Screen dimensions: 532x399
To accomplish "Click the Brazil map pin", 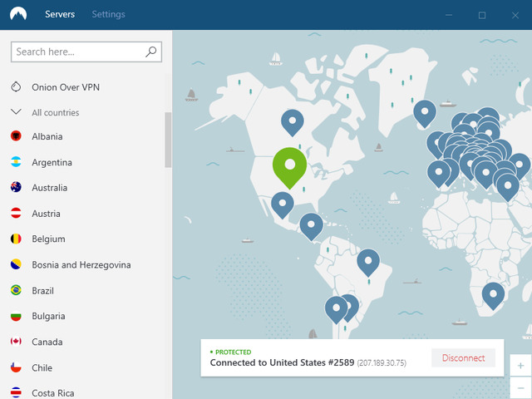I will [x=368, y=263].
